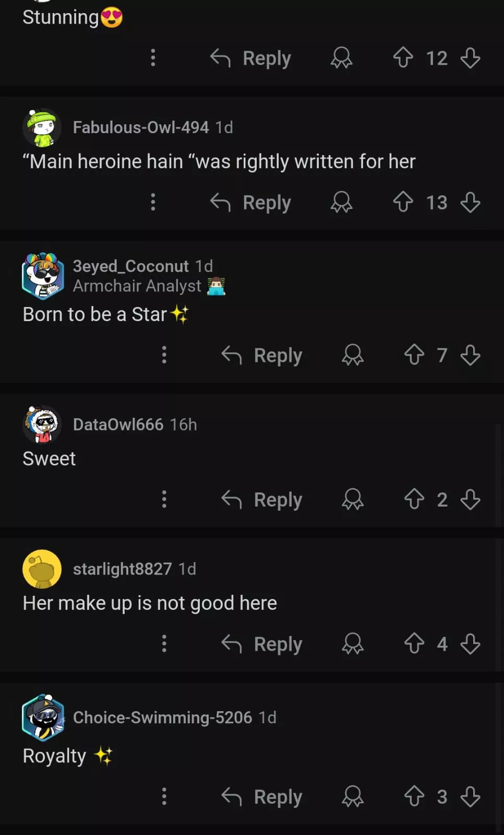The height and width of the screenshot is (835, 504).
Task: Award Choice-Swimming-5206's "Royalty" comment
Action: (353, 797)
